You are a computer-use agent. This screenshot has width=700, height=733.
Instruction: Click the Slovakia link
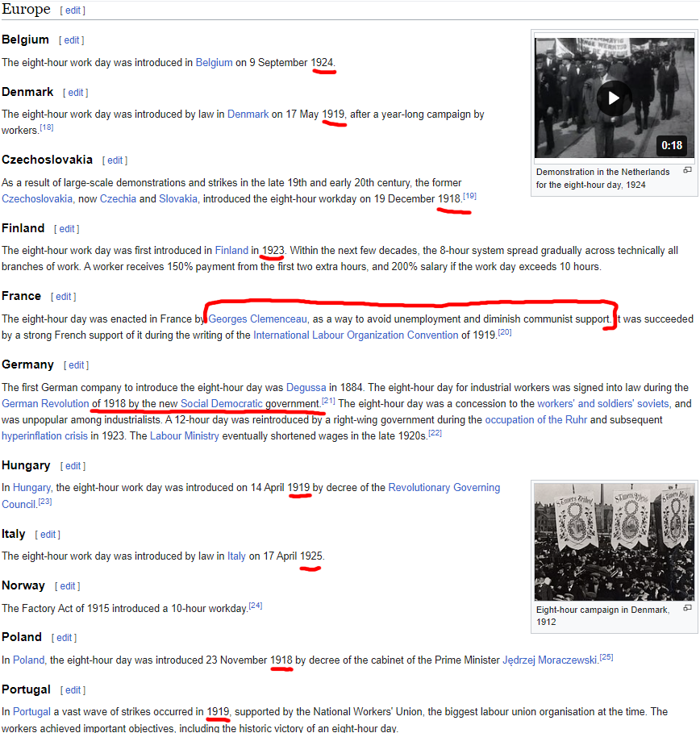point(177,198)
